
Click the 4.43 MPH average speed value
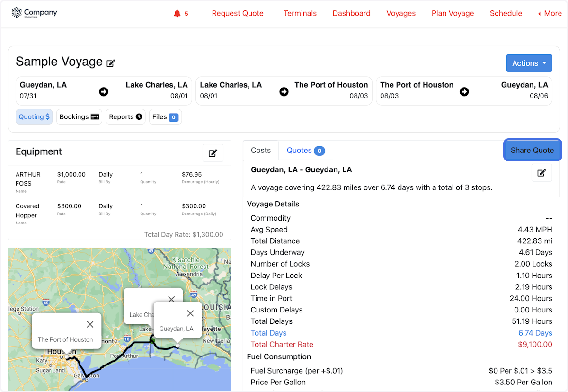click(x=535, y=230)
